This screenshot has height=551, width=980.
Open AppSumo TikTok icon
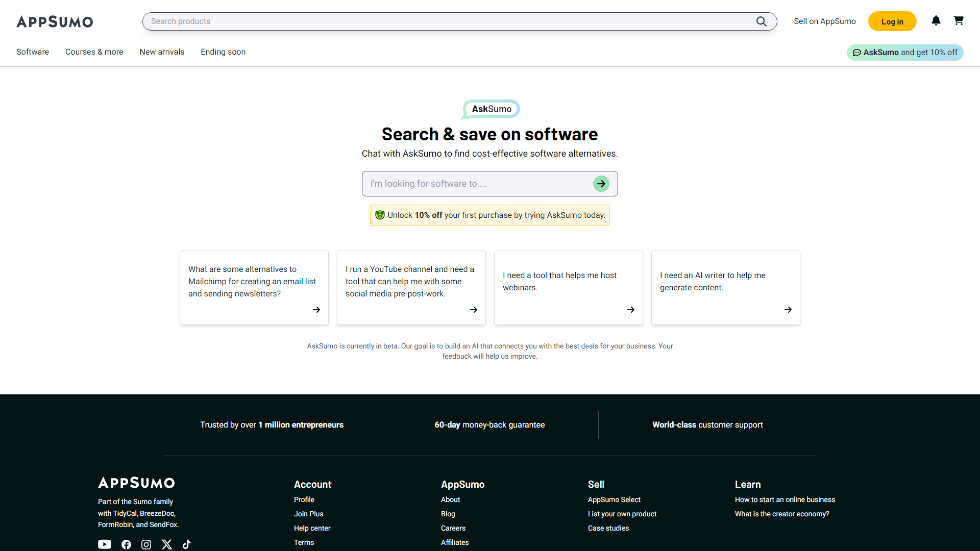pos(187,544)
